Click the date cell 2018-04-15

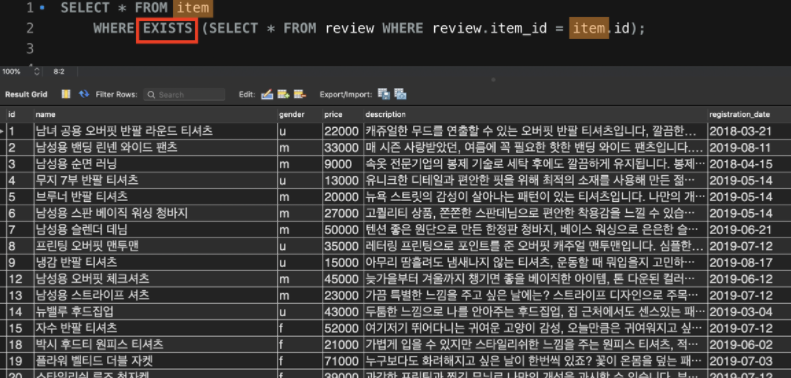click(x=749, y=164)
